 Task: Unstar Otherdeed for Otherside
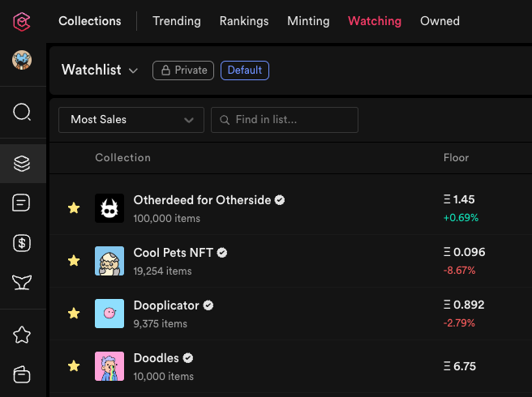click(74, 208)
